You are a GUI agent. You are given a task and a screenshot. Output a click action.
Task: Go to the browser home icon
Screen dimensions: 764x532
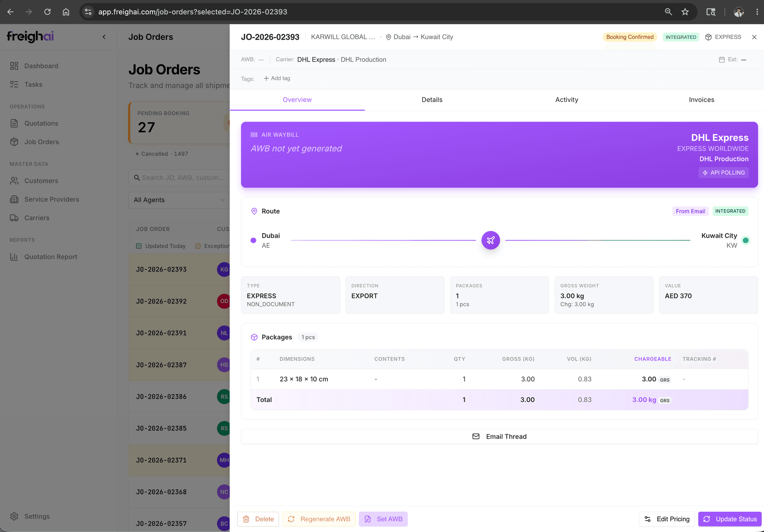click(66, 12)
